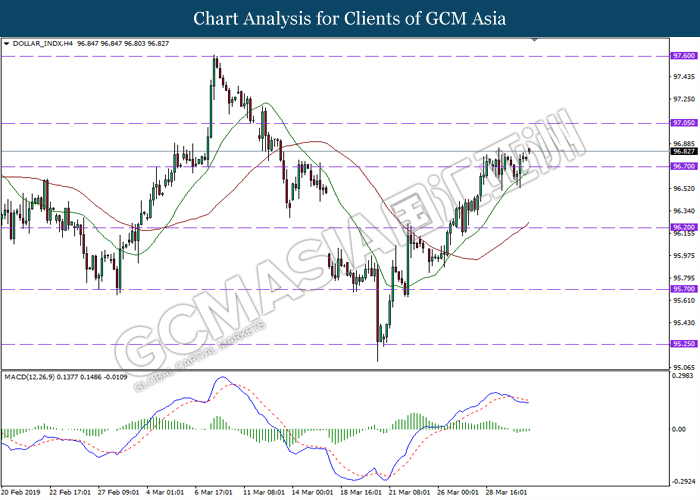
Task: Expand the DOLLAR_INDX,H4 symbol dropdown arrow
Action: click(6, 44)
